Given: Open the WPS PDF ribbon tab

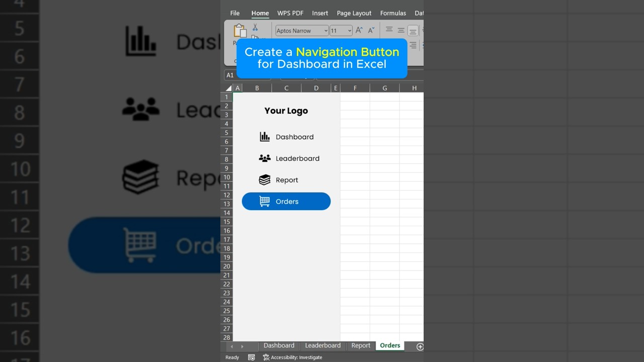Looking at the screenshot, I should coord(290,13).
